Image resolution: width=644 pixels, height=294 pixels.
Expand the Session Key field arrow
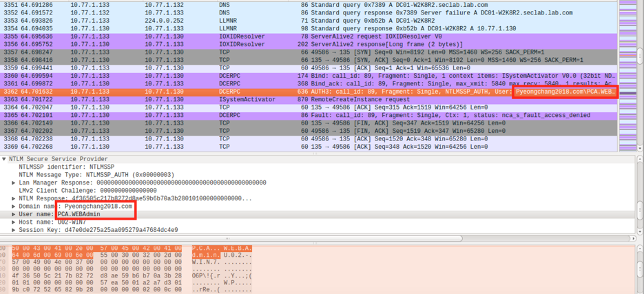click(x=14, y=230)
